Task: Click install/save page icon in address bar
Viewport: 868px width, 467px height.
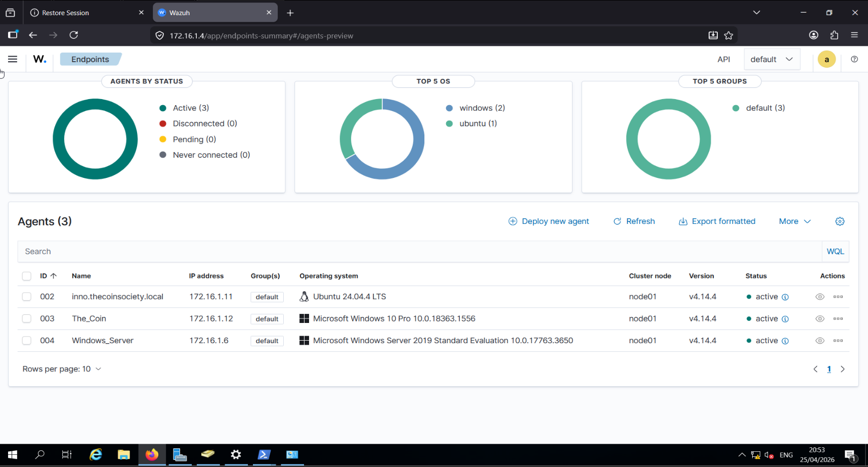Action: point(713,35)
